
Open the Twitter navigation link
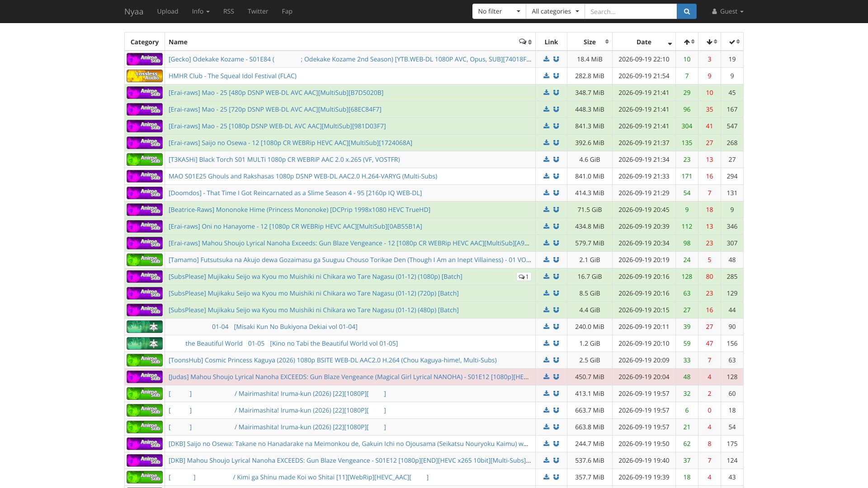(258, 11)
